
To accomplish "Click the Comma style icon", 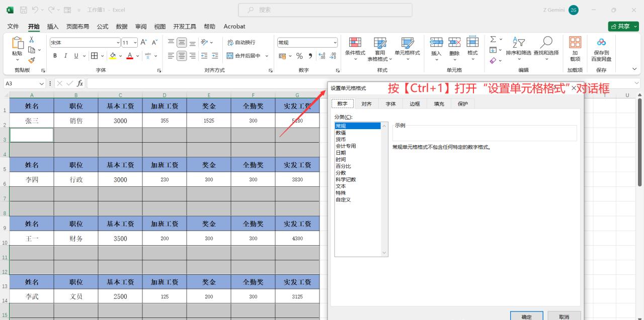I will pos(310,56).
